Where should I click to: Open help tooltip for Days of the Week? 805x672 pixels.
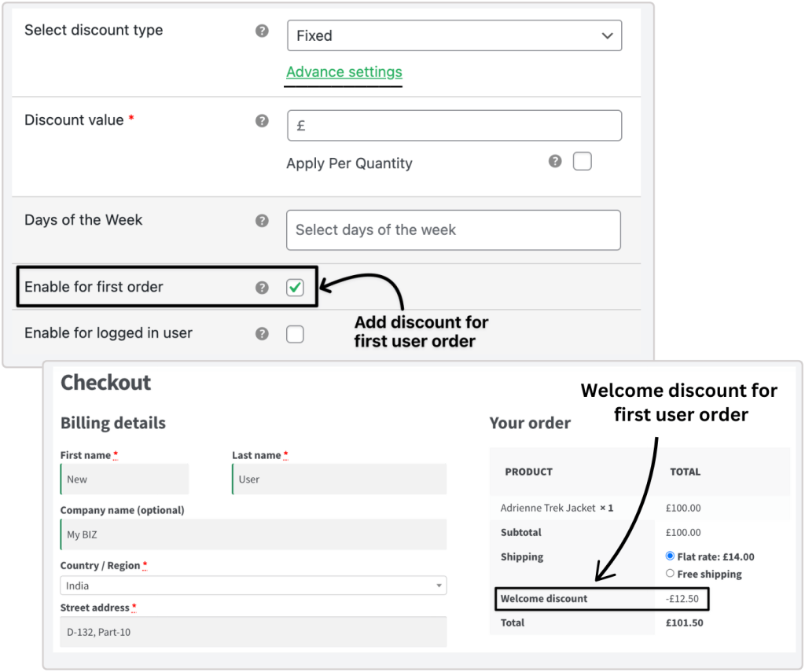click(262, 221)
